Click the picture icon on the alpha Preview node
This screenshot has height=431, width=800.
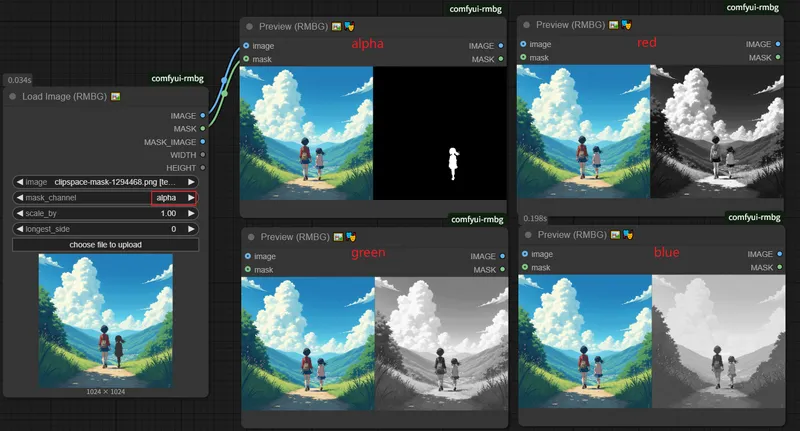click(337, 26)
